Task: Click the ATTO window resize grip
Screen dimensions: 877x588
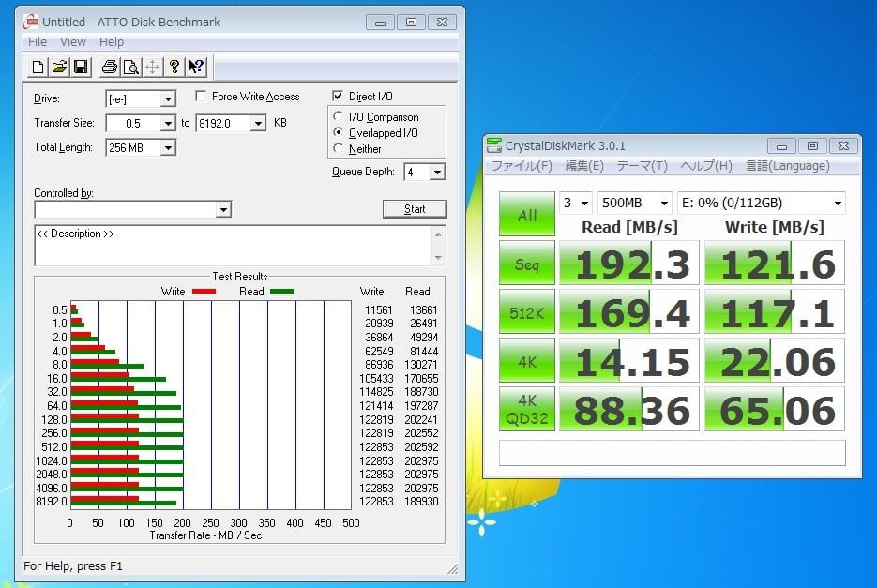Action: [x=453, y=569]
